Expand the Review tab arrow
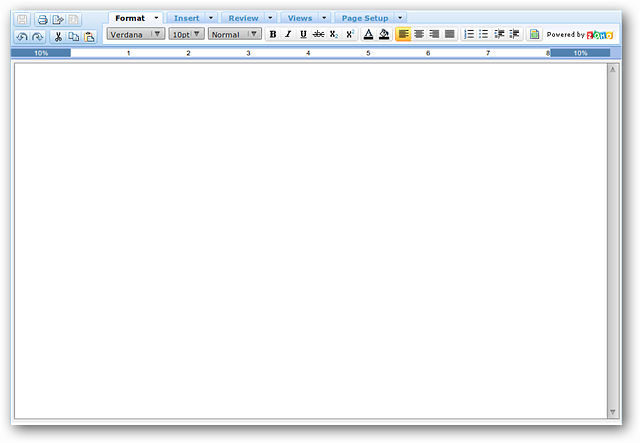Viewport: 640px width, 443px height. pos(270,18)
